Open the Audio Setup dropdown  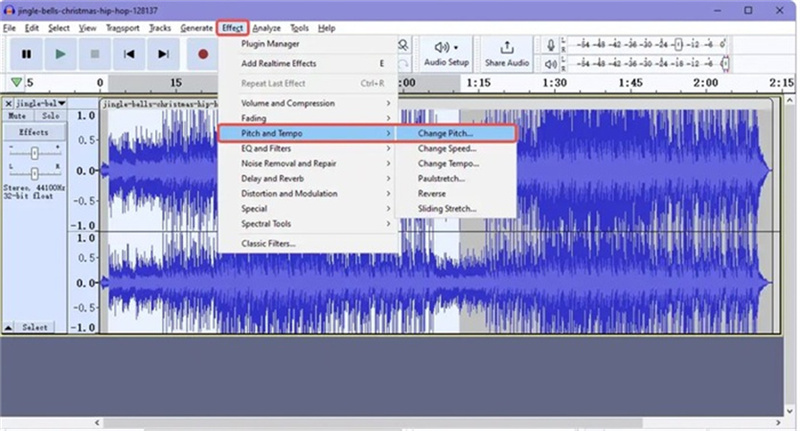[445, 53]
